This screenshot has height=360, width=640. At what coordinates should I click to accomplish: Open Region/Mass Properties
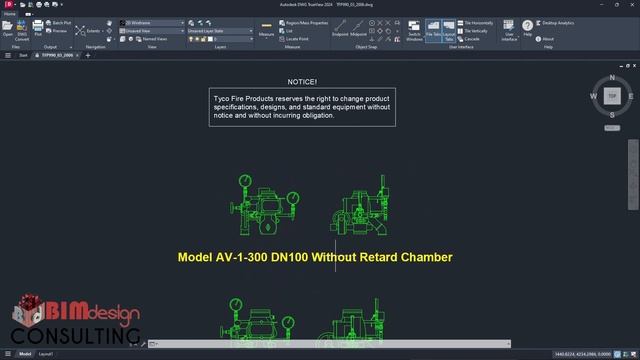[303, 23]
